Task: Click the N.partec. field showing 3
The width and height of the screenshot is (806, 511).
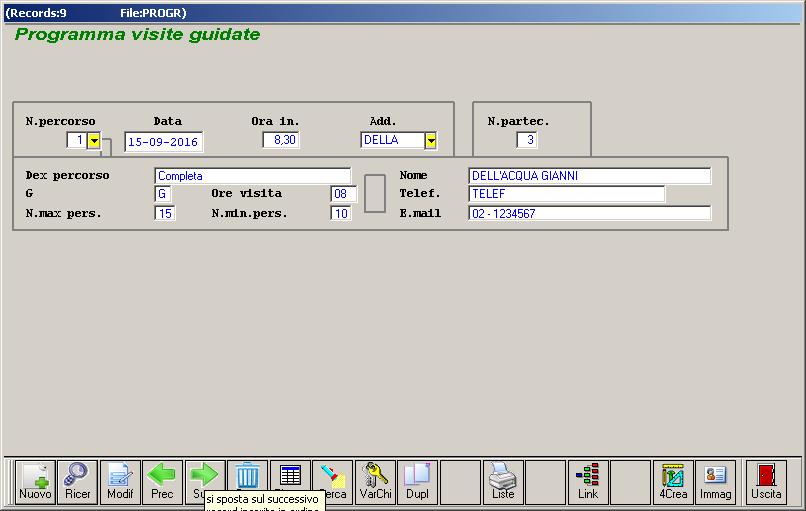Action: tap(527, 140)
